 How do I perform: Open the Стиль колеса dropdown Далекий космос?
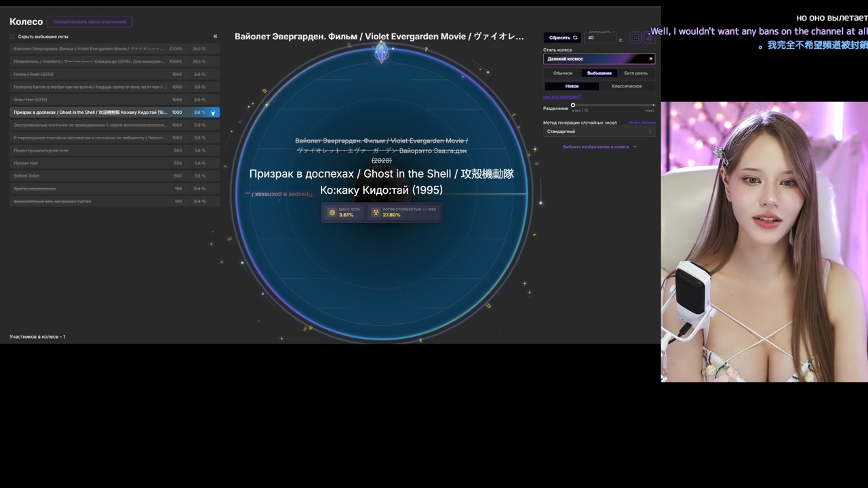[x=599, y=59]
